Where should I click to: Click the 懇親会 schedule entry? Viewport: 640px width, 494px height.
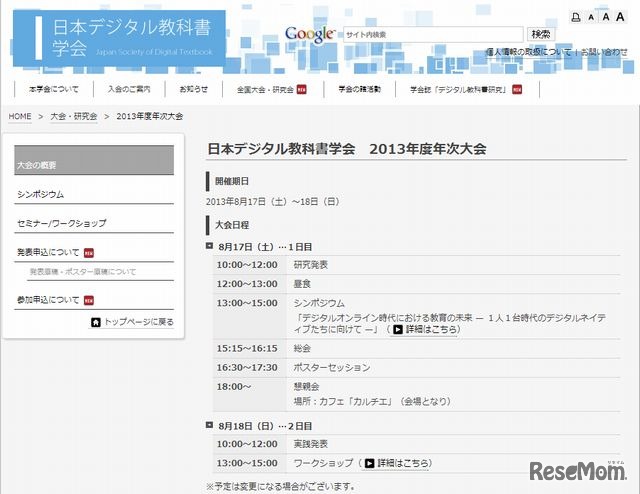[x=306, y=387]
